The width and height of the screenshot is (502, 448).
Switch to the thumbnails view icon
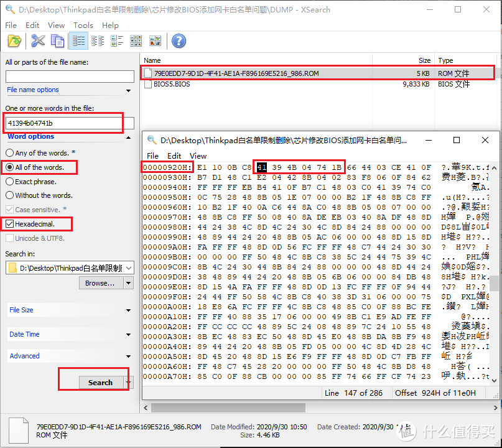(x=156, y=41)
